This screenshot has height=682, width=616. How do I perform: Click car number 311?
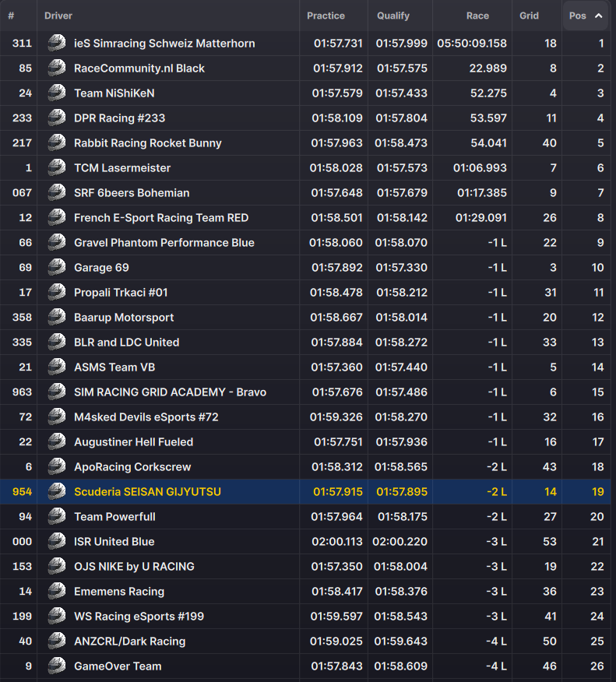pos(22,43)
